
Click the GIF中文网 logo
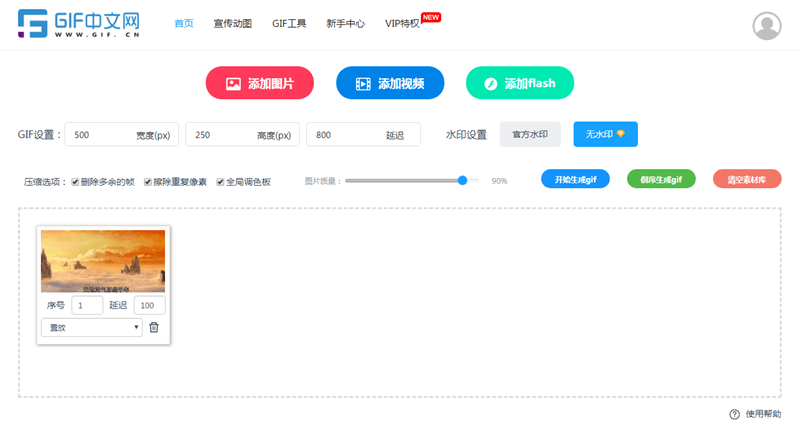tap(77, 24)
